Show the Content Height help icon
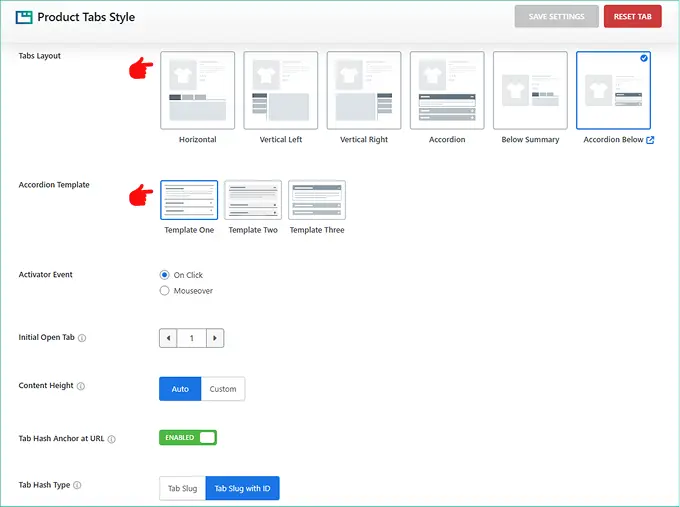Viewport: 680px width, 507px height. tap(81, 386)
